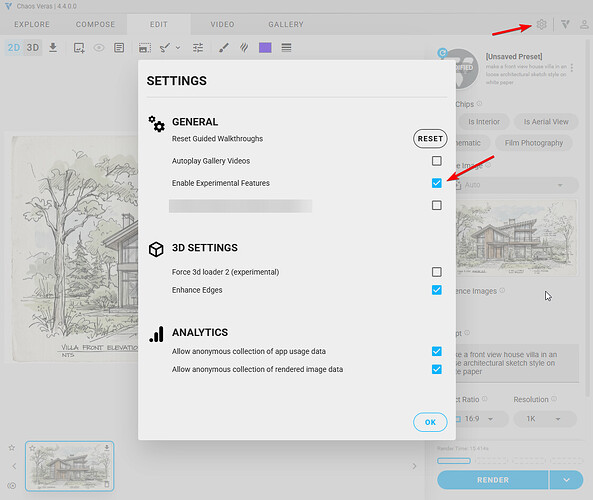This screenshot has width=593, height=500.
Task: Uncheck Enable Experimental Features
Action: point(436,183)
